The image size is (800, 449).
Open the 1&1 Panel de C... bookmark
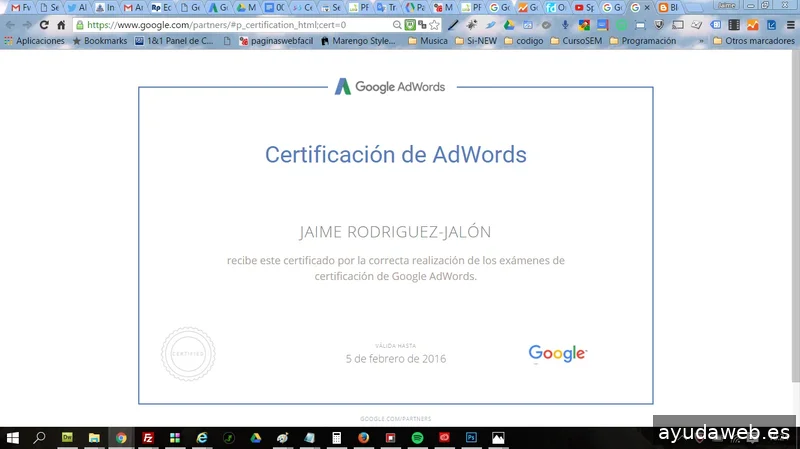174,41
